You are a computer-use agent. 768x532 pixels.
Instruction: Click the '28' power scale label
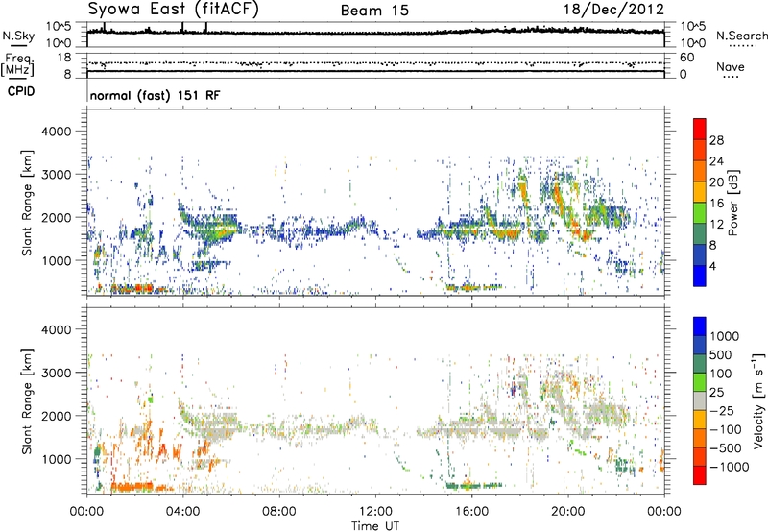[x=716, y=140]
